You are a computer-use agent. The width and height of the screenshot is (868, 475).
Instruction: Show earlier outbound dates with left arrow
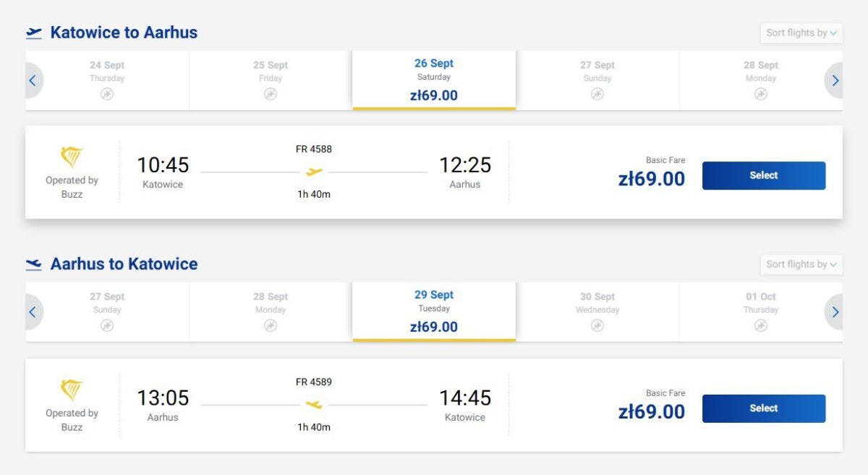pyautogui.click(x=33, y=80)
